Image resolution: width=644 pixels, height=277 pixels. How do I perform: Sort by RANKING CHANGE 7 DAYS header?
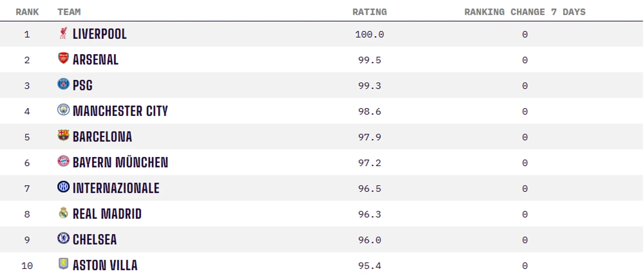pos(525,12)
